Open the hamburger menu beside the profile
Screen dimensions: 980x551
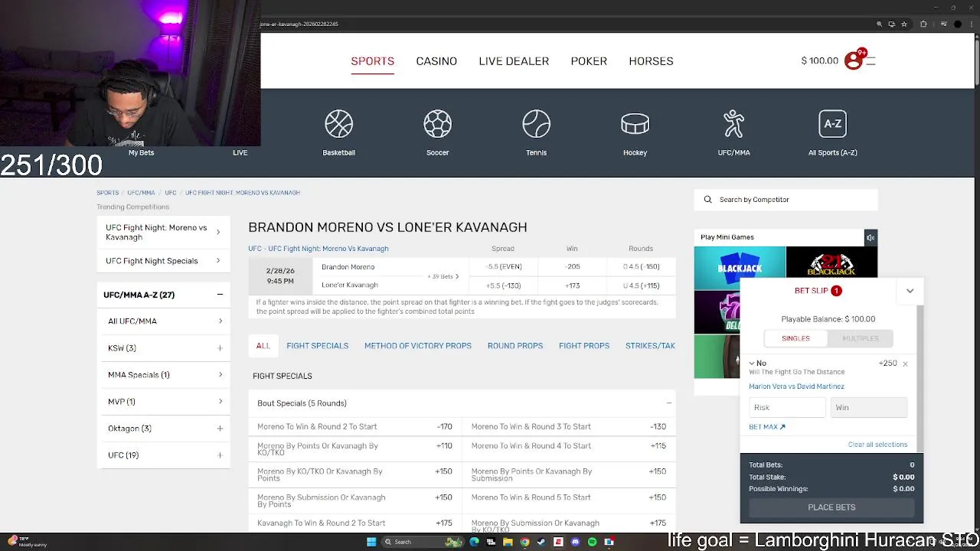click(x=871, y=60)
